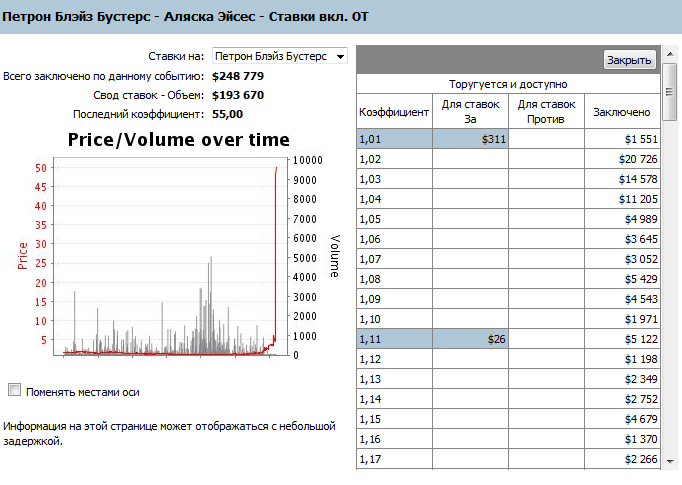This screenshot has height=485, width=682.
Task: Click the "Для ставок Против" column header
Action: (x=546, y=112)
